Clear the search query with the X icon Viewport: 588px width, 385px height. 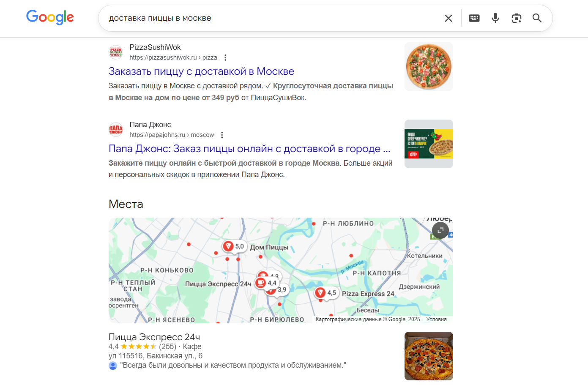[449, 18]
